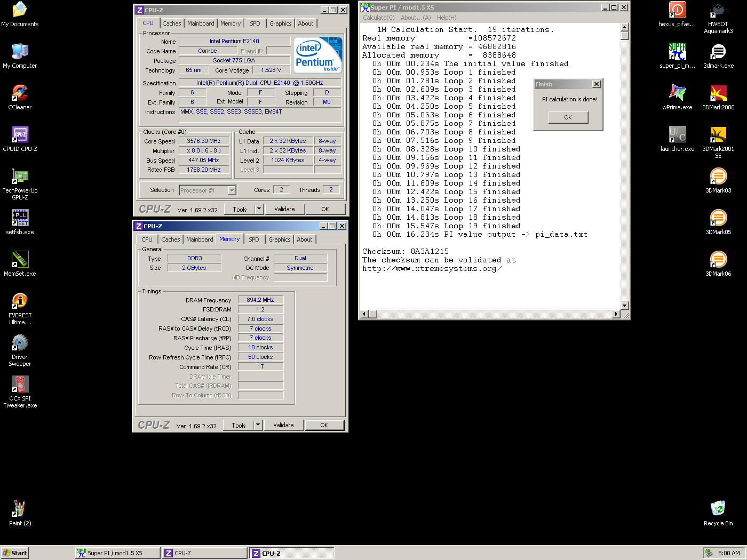Open the About...(A) menu in Super PI

point(416,18)
